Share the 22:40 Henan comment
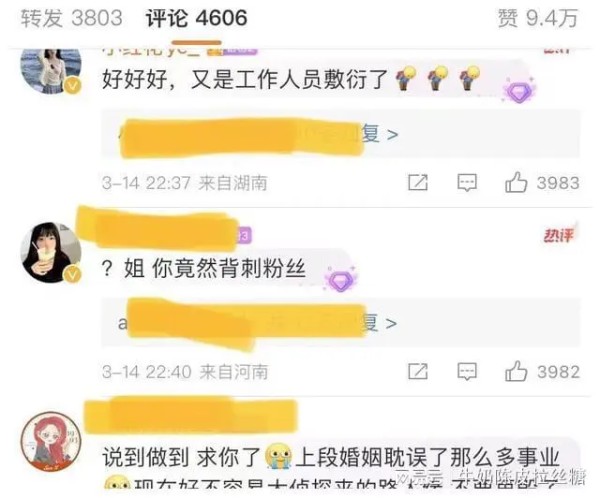Image resolution: width=600 pixels, height=498 pixels. (x=418, y=371)
